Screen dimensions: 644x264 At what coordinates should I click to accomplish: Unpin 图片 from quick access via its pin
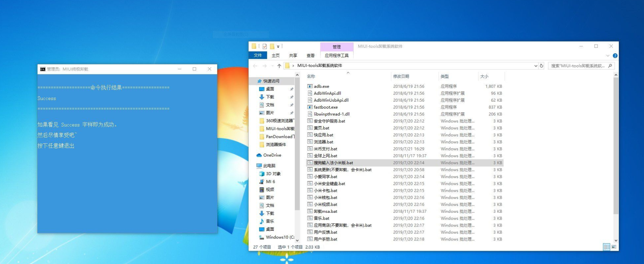tap(291, 113)
